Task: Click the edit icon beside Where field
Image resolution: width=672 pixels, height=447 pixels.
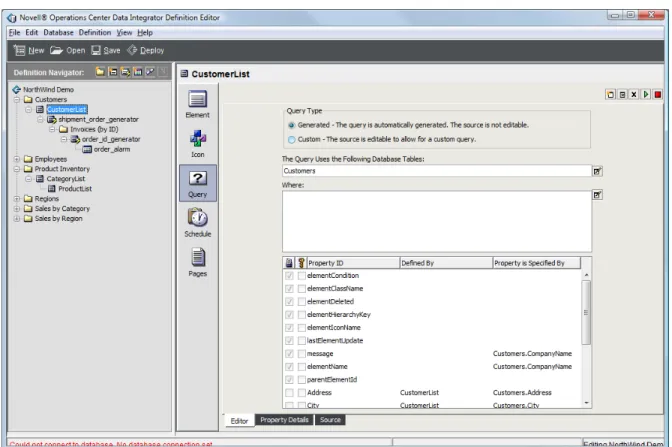Action: pos(597,195)
